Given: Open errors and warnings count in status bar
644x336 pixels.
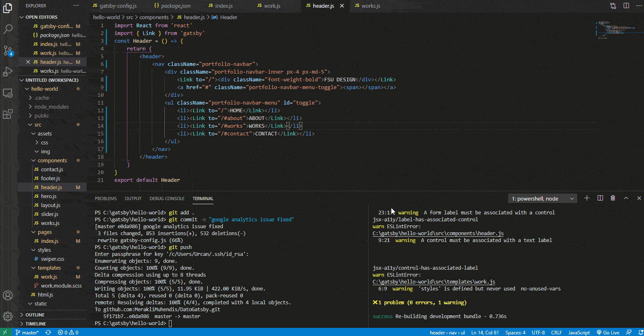Looking at the screenshot, I should tap(68, 332).
